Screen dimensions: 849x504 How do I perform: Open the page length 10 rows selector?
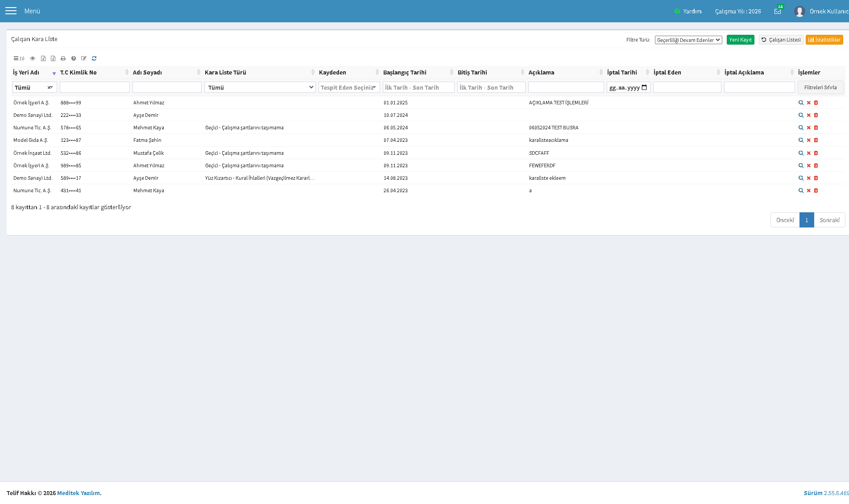[19, 58]
